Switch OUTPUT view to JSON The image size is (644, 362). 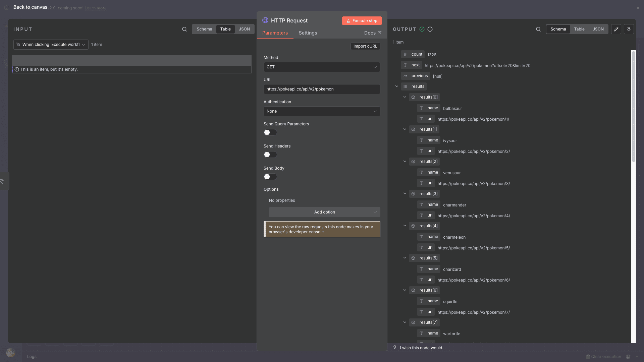click(x=598, y=29)
